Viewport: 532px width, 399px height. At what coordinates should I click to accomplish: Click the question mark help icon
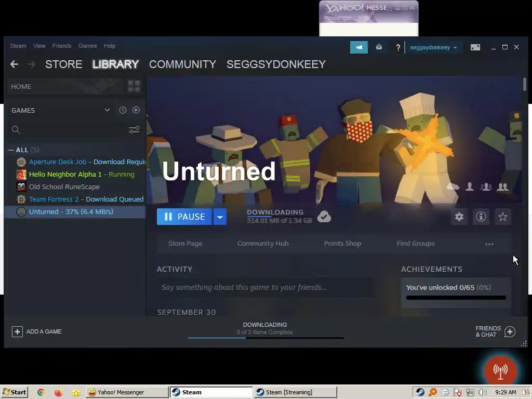click(x=398, y=47)
